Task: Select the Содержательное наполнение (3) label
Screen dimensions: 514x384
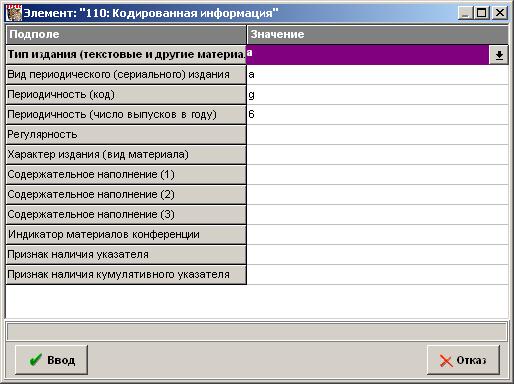Action: [x=126, y=215]
